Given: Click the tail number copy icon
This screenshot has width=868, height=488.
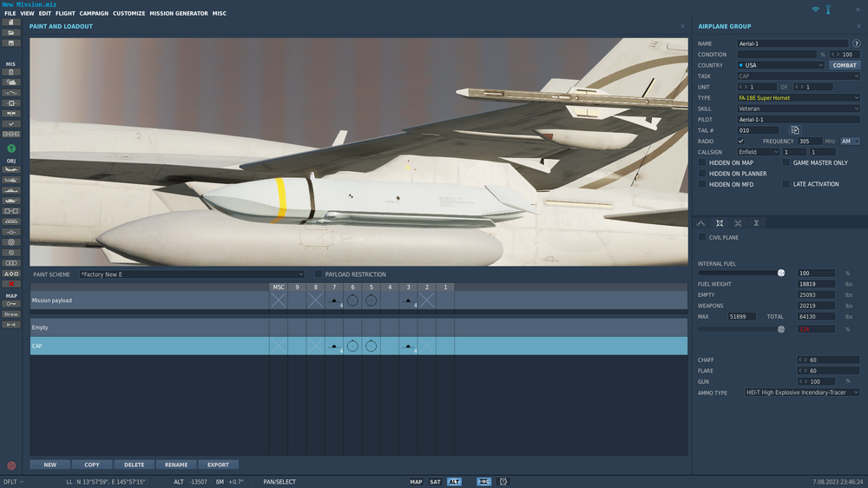Looking at the screenshot, I should (795, 130).
